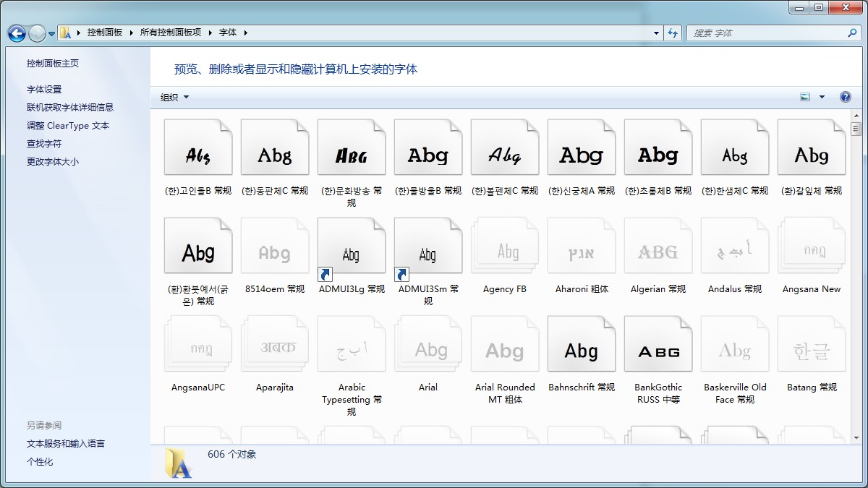Open the 字体设置 link

tap(44, 90)
